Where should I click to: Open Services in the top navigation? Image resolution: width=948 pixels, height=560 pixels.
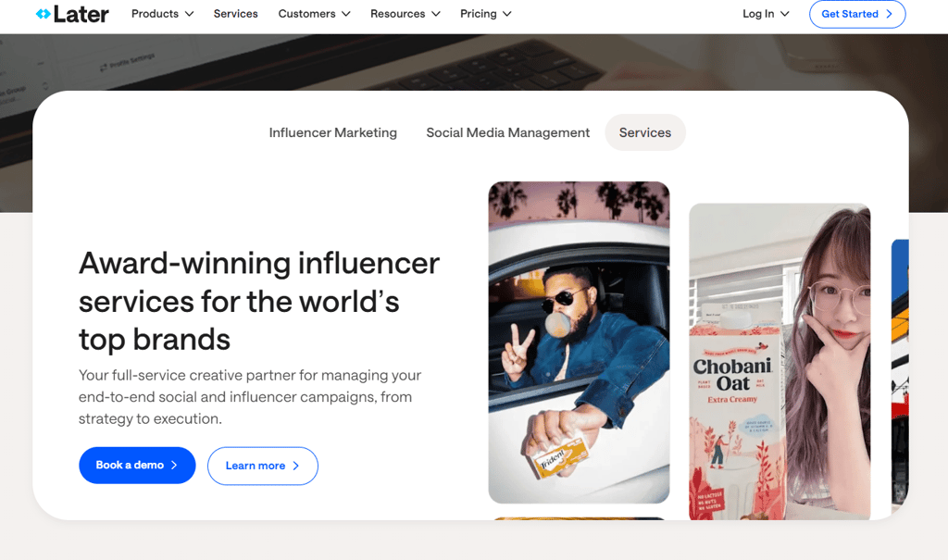coord(235,13)
